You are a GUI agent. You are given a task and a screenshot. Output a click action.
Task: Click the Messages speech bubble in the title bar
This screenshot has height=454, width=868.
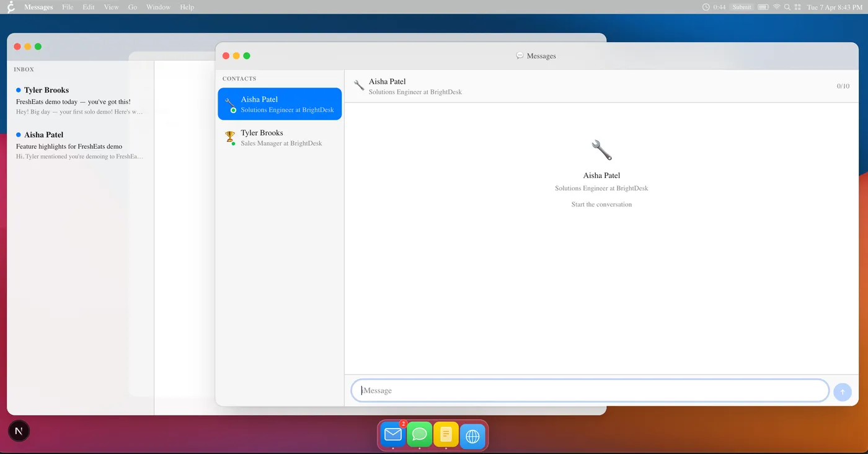[x=520, y=55]
